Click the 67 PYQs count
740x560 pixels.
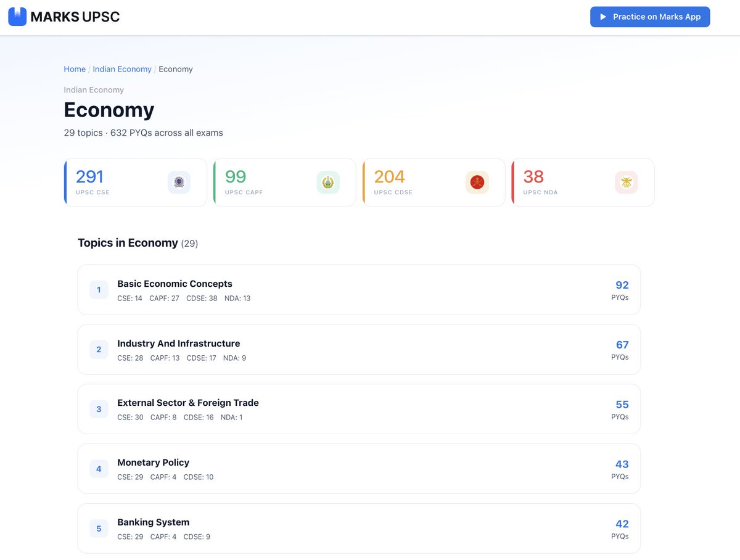[x=622, y=345]
